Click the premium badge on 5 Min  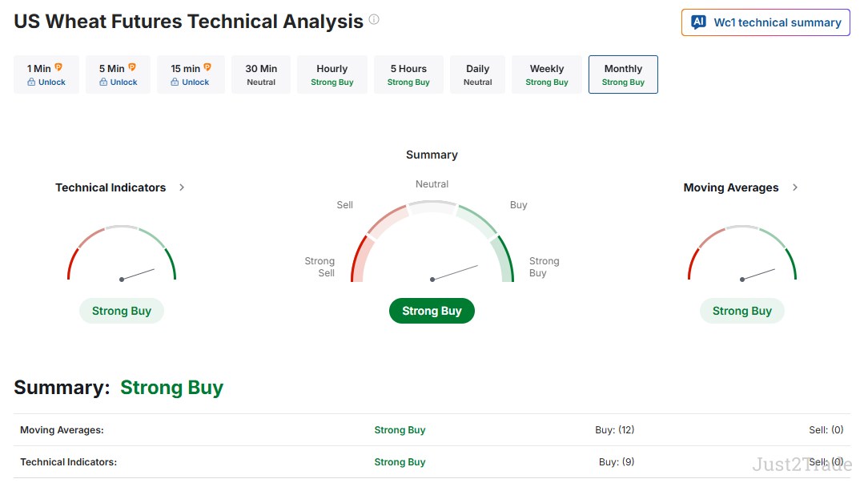pyautogui.click(x=132, y=67)
